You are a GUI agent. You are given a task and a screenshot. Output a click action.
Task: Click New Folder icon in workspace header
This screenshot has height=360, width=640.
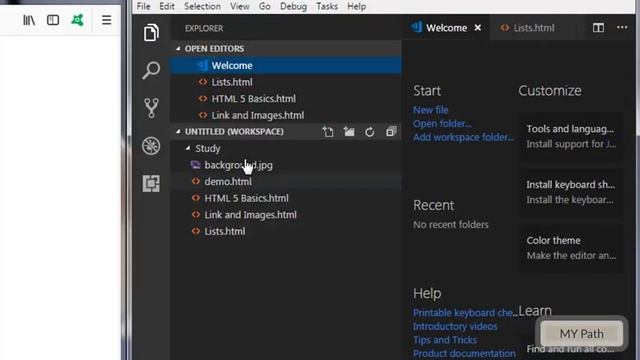pos(349,132)
